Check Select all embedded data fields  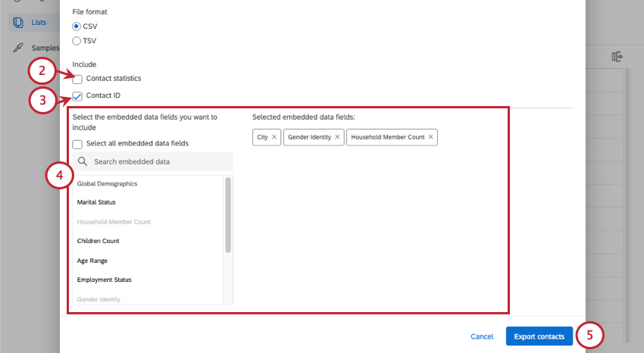77,143
